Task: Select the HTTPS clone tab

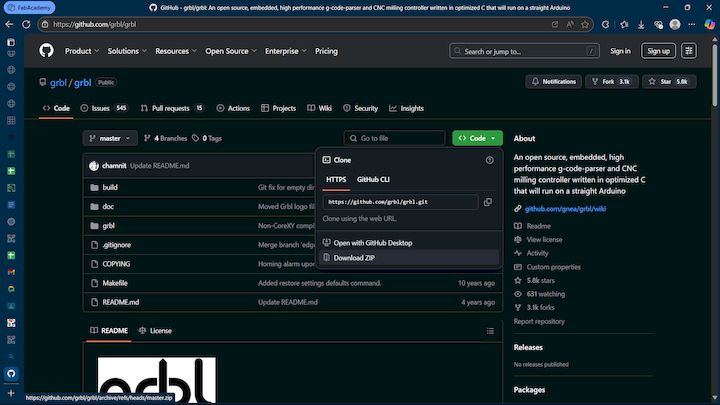Action: click(336, 180)
